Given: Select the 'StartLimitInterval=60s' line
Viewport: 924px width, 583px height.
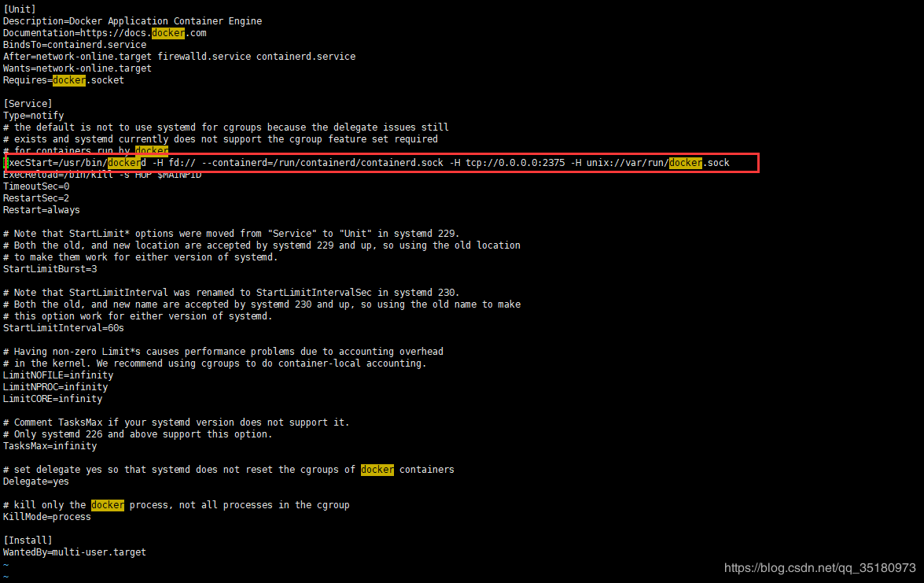Looking at the screenshot, I should (x=64, y=328).
